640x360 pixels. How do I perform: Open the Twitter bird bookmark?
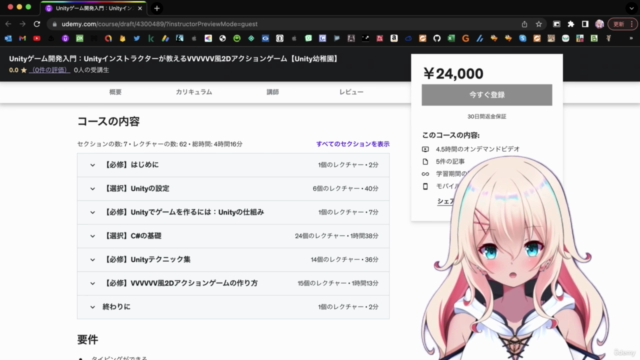pyautogui.click(x=137, y=38)
